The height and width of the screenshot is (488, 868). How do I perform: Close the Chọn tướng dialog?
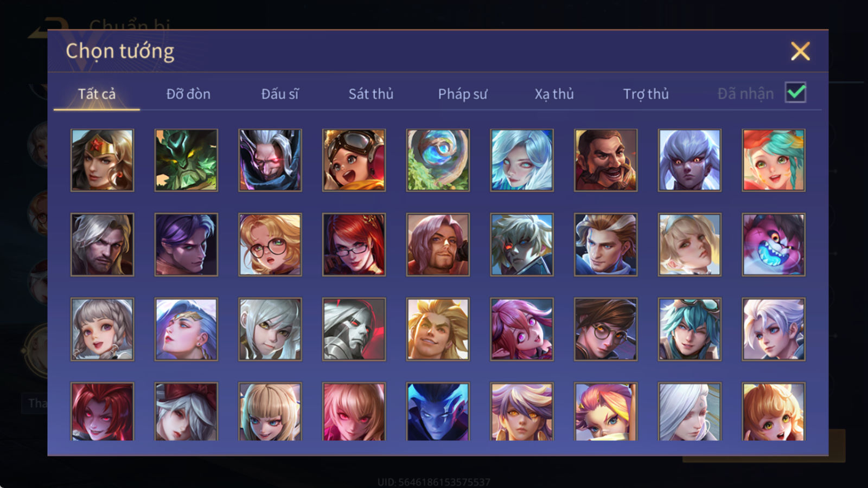800,51
